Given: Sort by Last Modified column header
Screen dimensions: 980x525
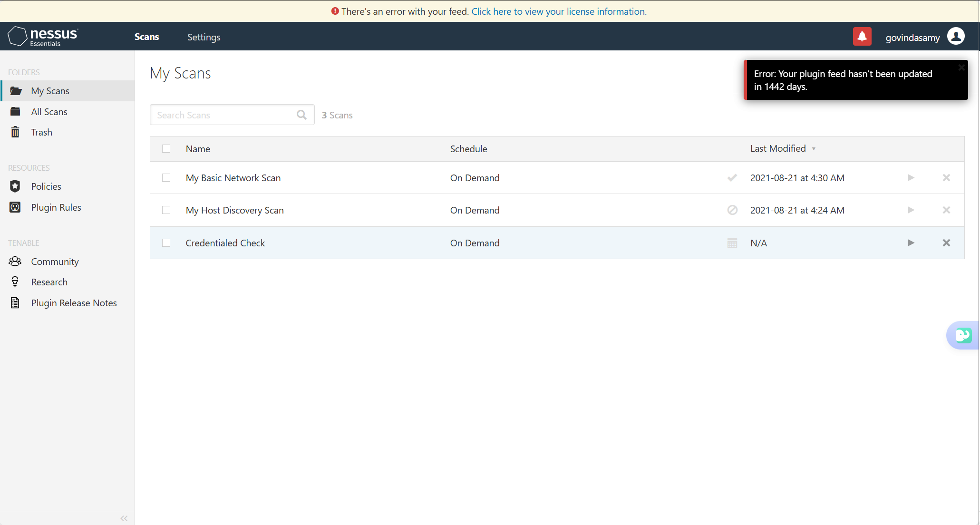Looking at the screenshot, I should pyautogui.click(x=778, y=148).
